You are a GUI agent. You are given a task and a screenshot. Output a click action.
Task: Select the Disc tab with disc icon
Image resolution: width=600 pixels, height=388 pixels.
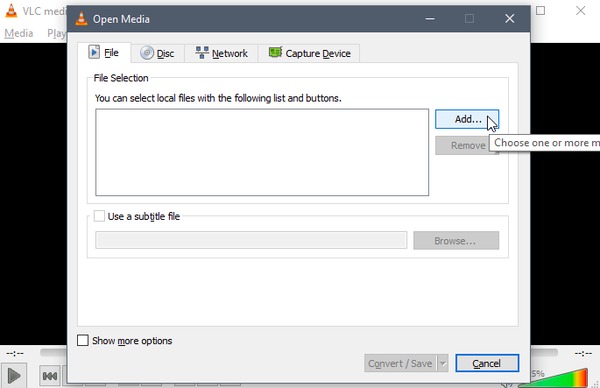157,53
